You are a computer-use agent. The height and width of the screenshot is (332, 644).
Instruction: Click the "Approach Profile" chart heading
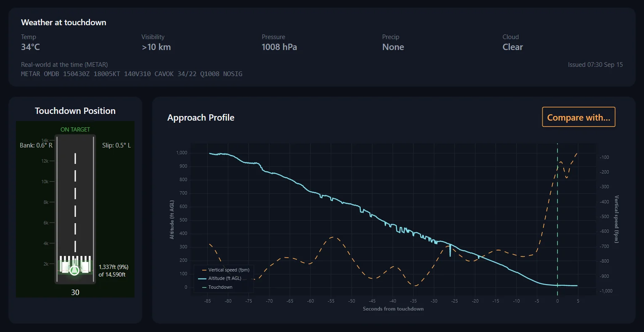point(201,118)
